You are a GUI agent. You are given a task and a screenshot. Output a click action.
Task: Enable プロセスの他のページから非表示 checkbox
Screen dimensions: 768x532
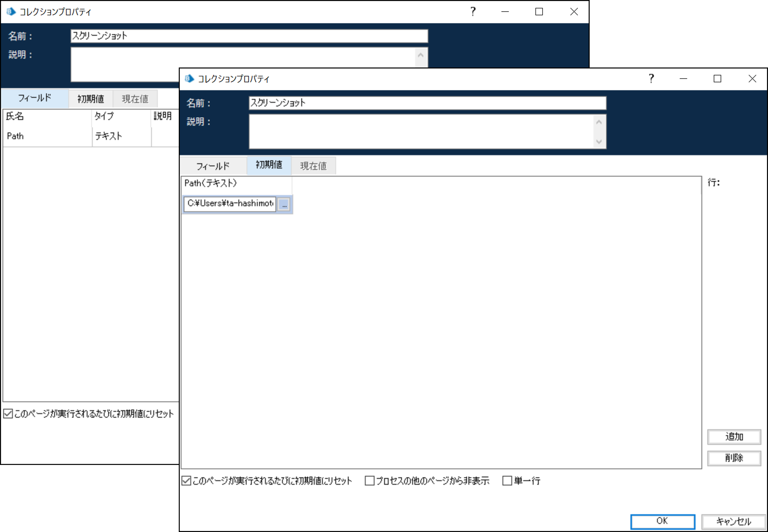click(x=369, y=481)
